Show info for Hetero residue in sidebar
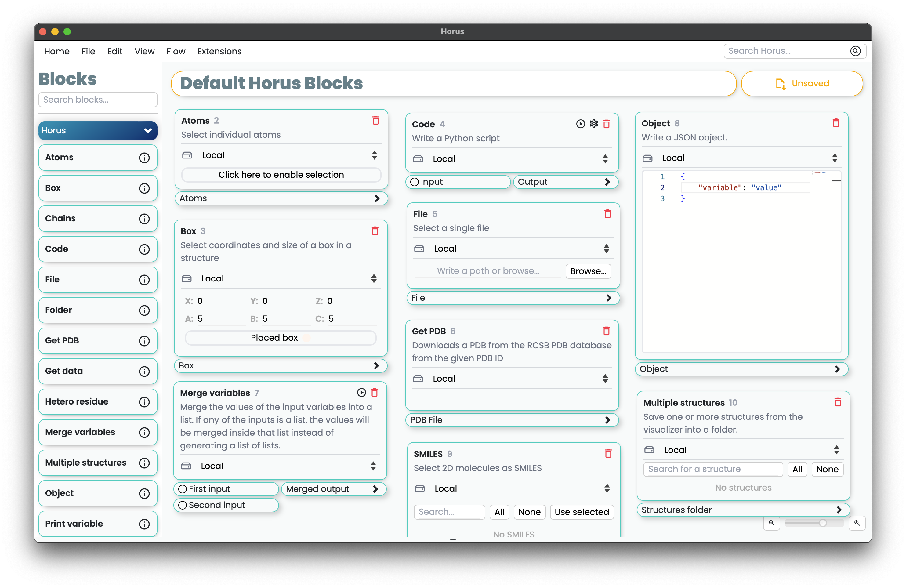This screenshot has height=588, width=906. [144, 402]
